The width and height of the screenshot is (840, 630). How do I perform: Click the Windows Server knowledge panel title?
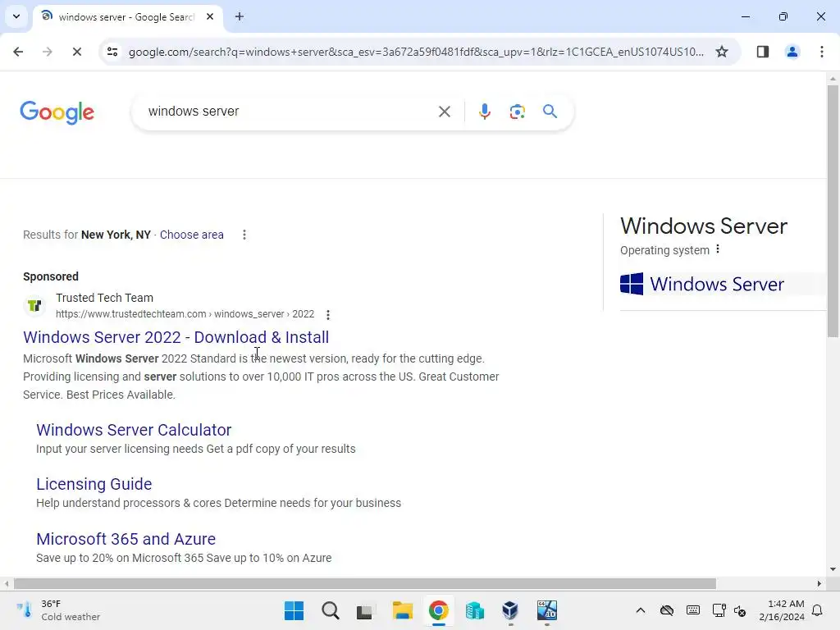703,226
